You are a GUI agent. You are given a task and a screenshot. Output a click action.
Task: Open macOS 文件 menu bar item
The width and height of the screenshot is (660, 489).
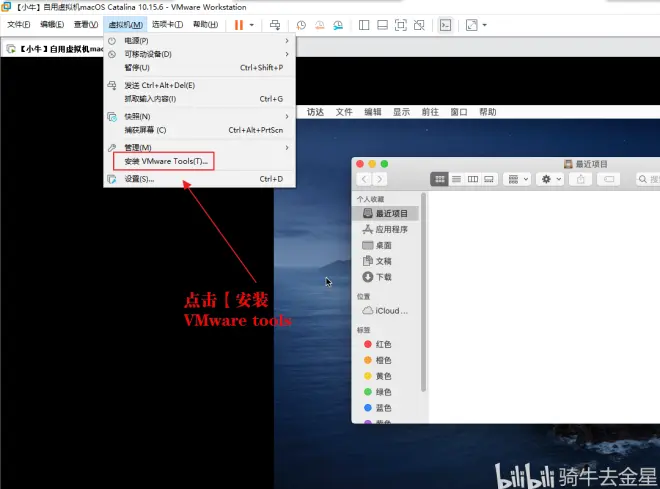[344, 112]
